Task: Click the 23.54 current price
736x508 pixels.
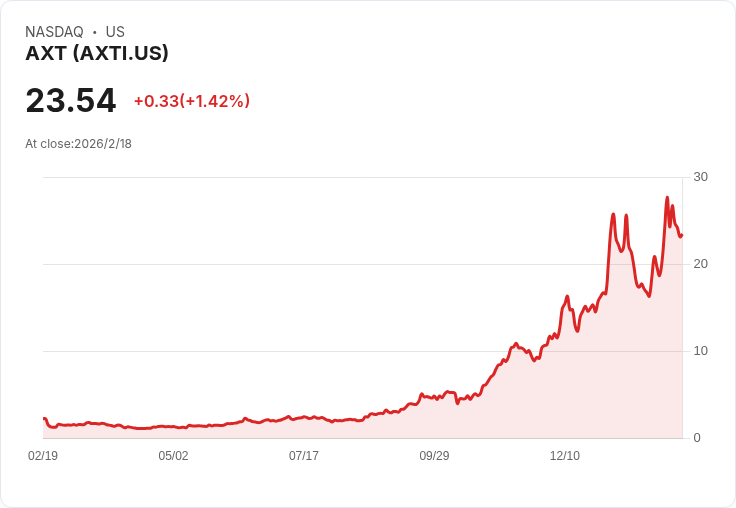Action: click(70, 100)
